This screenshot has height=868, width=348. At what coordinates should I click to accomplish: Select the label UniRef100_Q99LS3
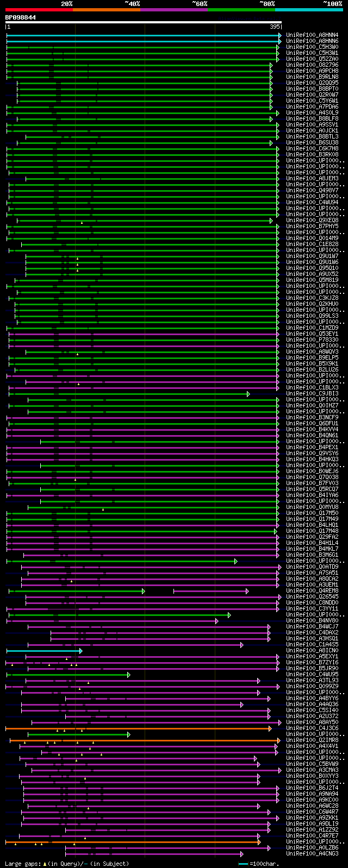tap(312, 316)
